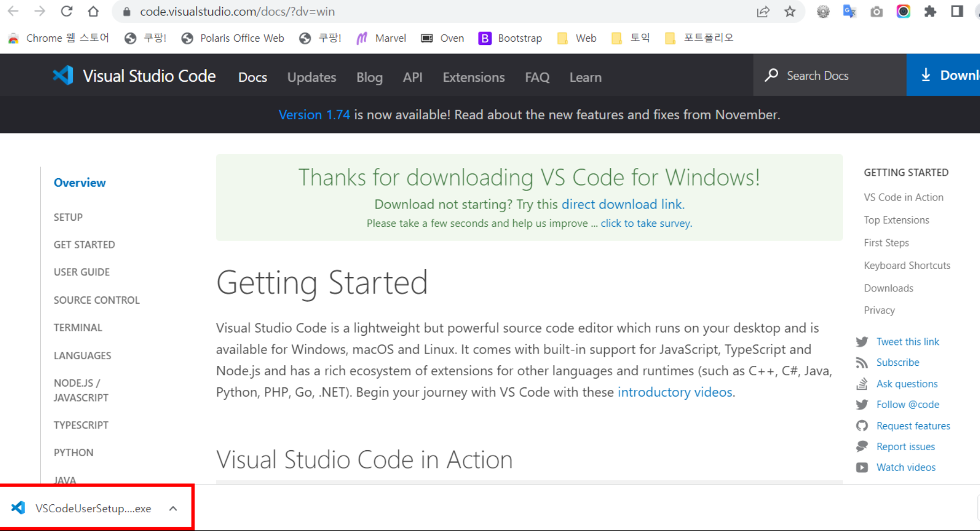Open the Google Translate extension icon
980x531 pixels.
(849, 11)
